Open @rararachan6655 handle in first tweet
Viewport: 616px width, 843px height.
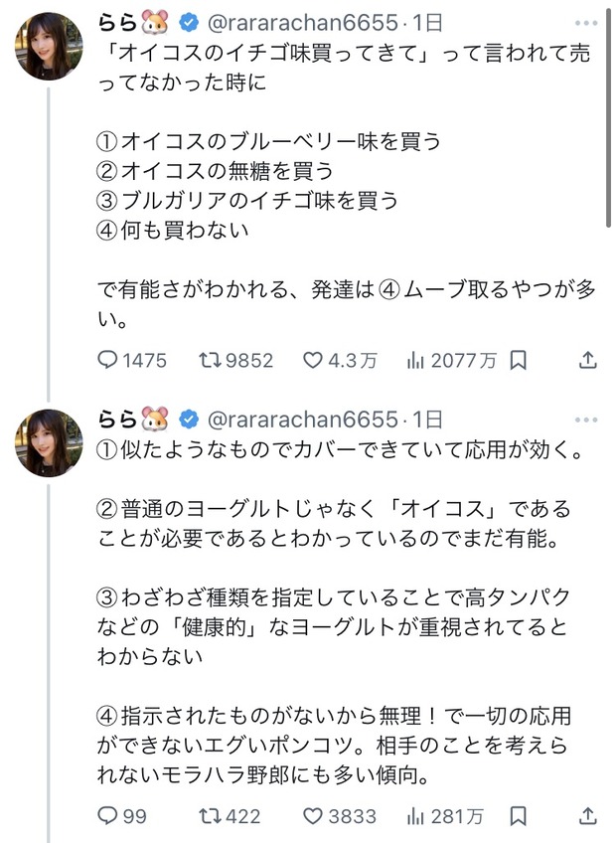pyautogui.click(x=301, y=22)
